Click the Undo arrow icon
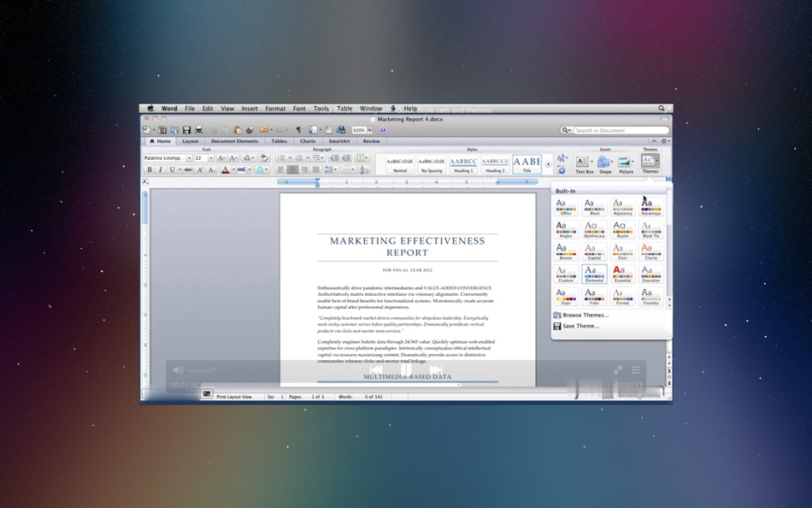 [x=263, y=130]
